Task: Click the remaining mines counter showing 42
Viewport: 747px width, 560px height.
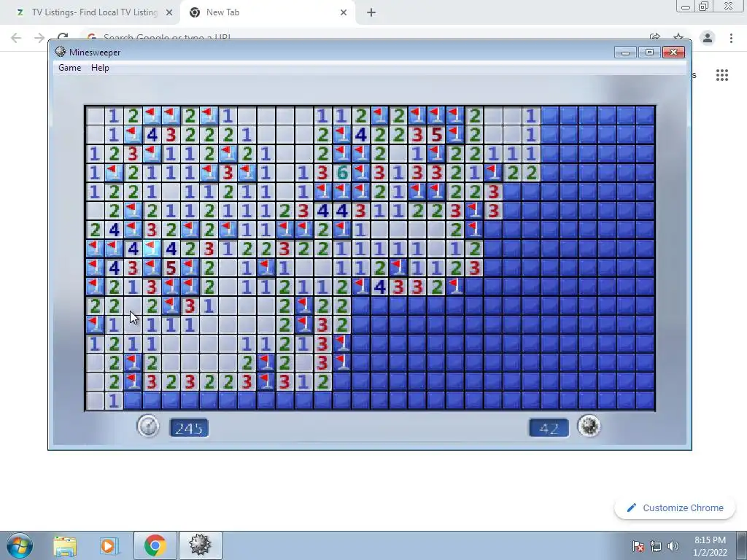Action: [549, 428]
